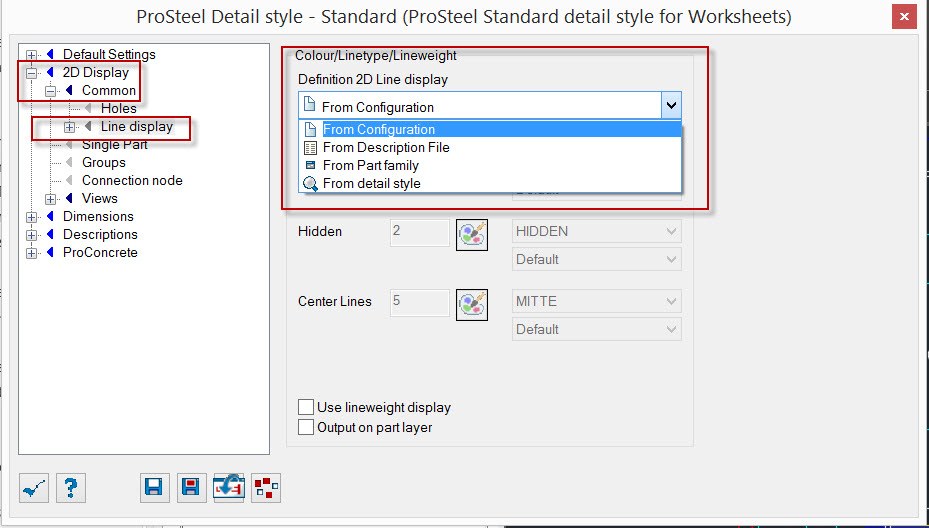Collapse the Common tree node

(50, 91)
